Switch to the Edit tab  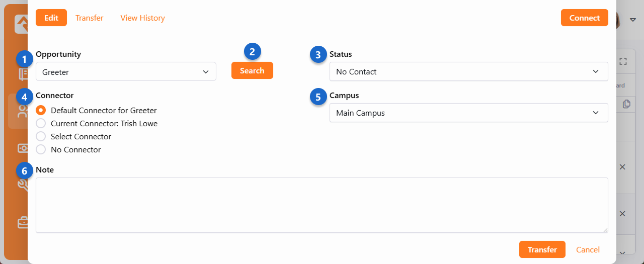click(51, 18)
